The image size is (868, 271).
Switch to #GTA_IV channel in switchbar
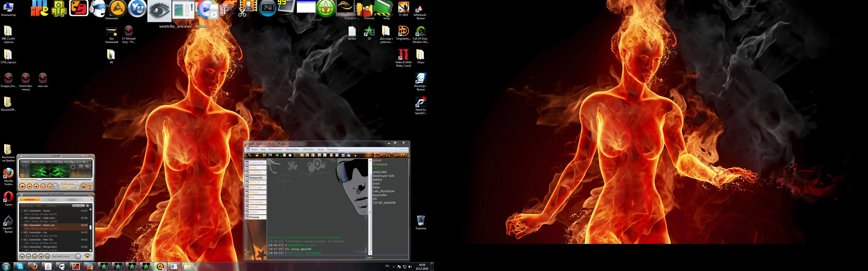coord(255,182)
